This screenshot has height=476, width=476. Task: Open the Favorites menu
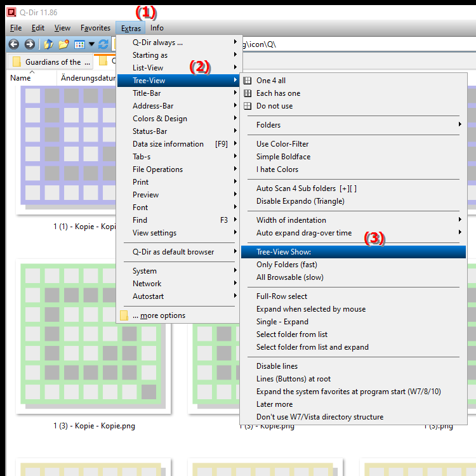(95, 28)
